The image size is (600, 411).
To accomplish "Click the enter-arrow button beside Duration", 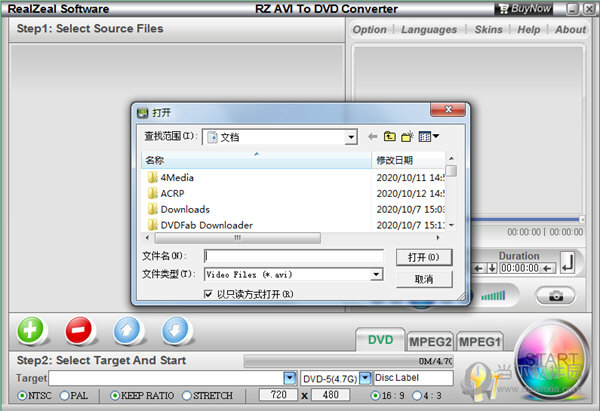I will (567, 262).
